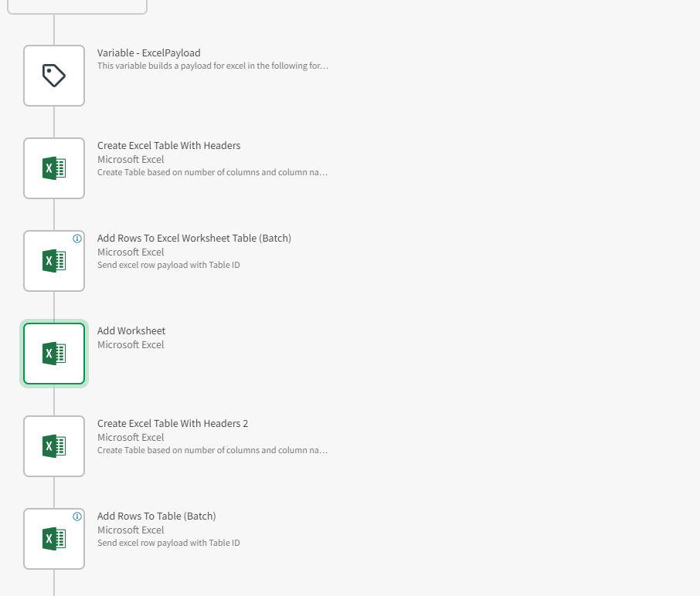
Task: Click "Microsoft Excel" subtitle under Add Worksheet
Action: [131, 345]
